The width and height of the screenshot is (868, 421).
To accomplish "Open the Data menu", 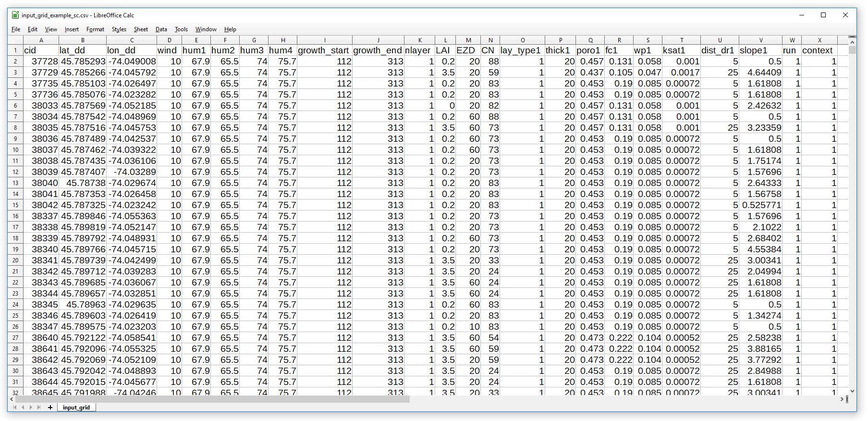I will [x=161, y=29].
